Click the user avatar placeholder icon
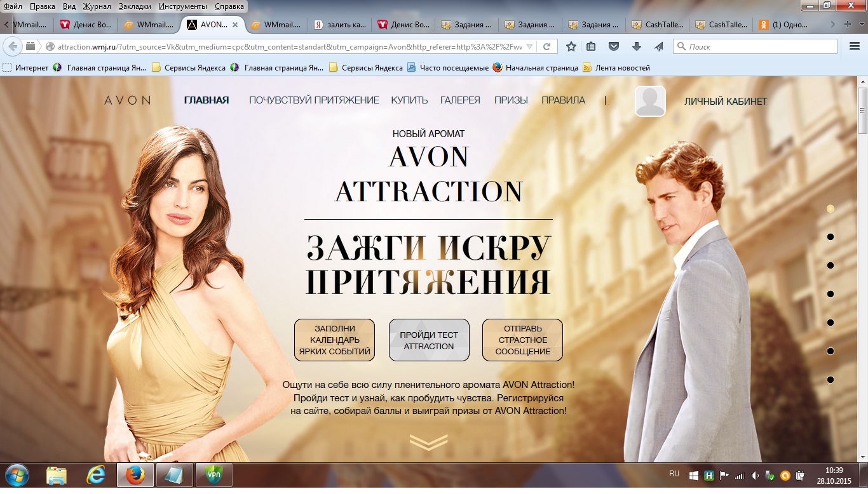Viewport: 868px width, 494px height. (x=650, y=101)
